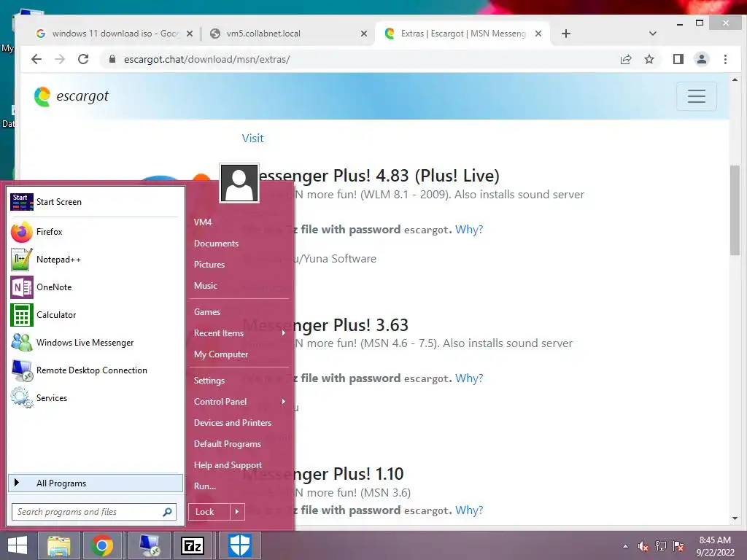This screenshot has height=560, width=747.
Task: Click the network tray icon
Action: point(661,546)
